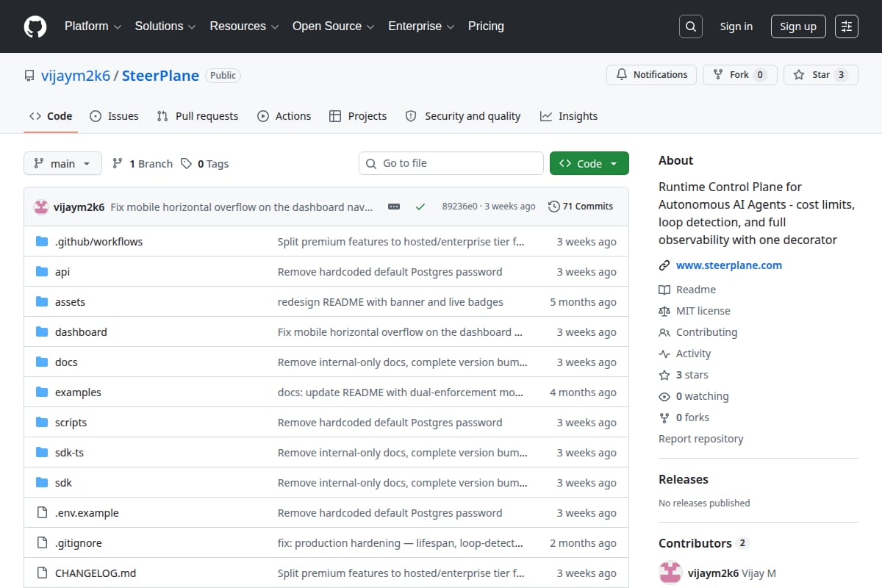Focus the Go to file search field

[451, 163]
